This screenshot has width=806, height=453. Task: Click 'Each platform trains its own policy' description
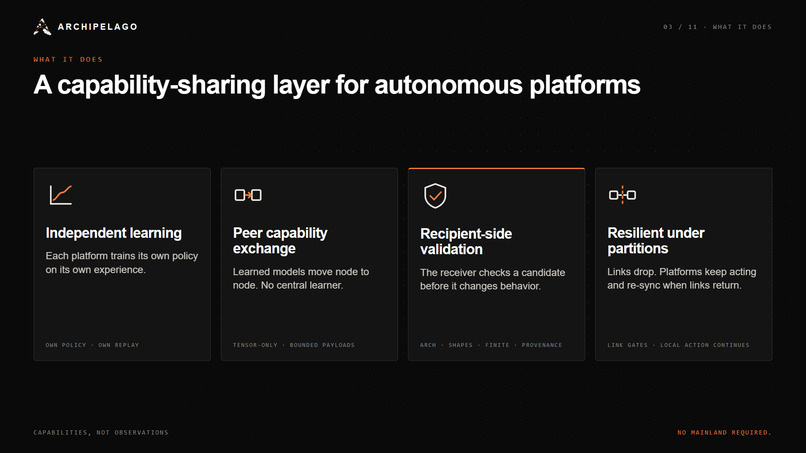(x=122, y=263)
